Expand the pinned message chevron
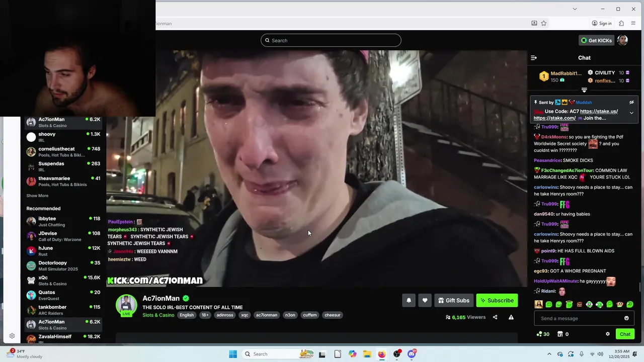 coord(631,113)
